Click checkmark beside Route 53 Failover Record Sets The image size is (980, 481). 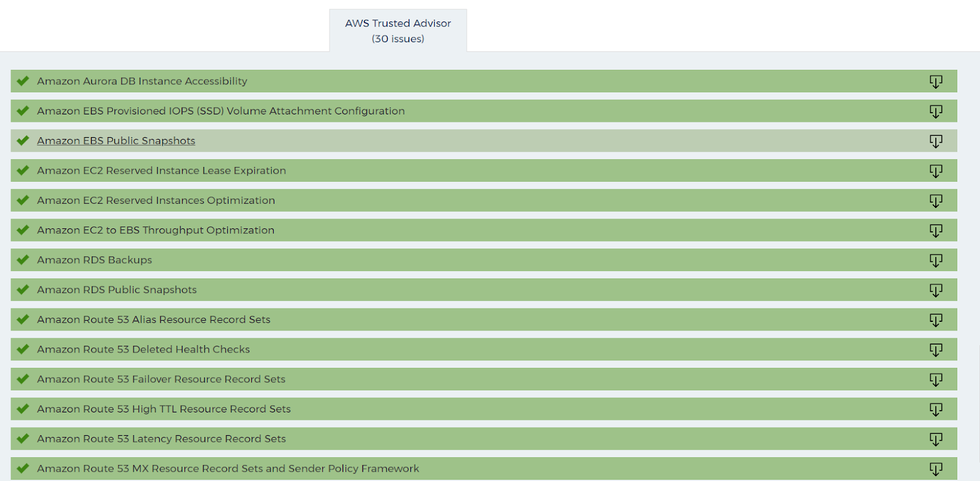(23, 379)
